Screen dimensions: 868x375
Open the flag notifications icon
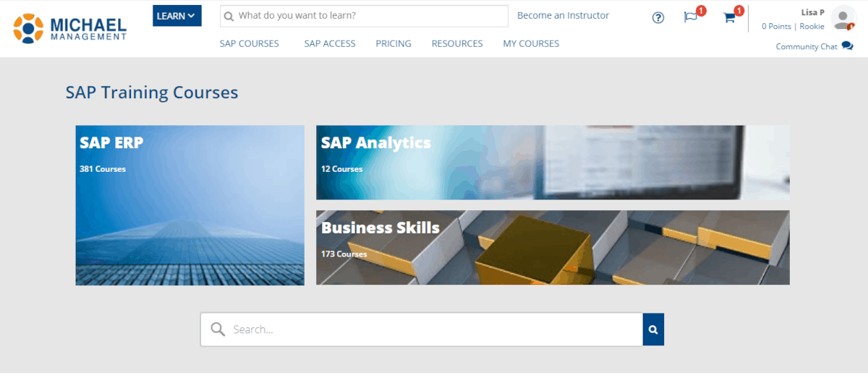point(691,17)
